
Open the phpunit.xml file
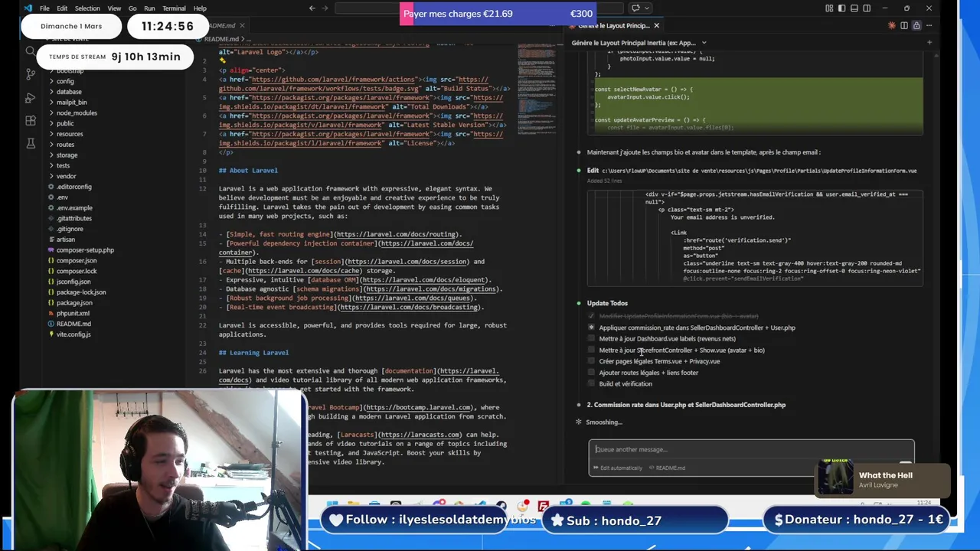pyautogui.click(x=73, y=314)
